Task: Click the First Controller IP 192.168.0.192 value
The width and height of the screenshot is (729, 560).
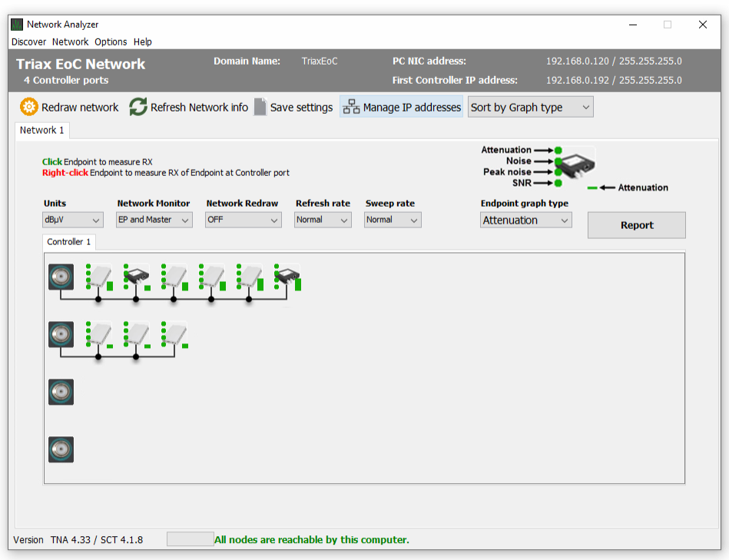Action: coord(614,81)
